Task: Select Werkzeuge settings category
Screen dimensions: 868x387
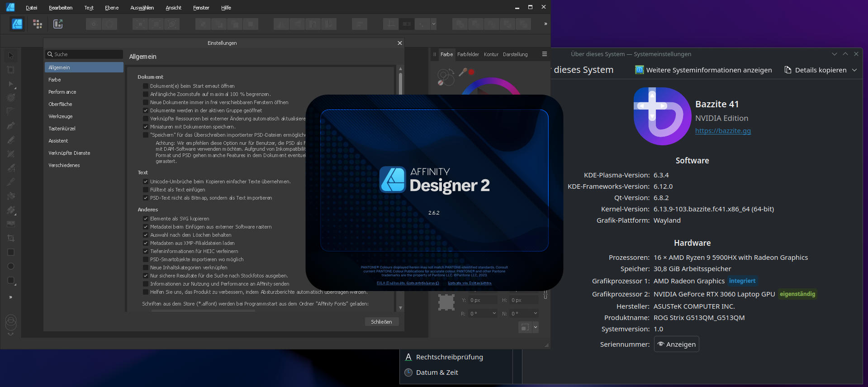Action: (x=84, y=116)
